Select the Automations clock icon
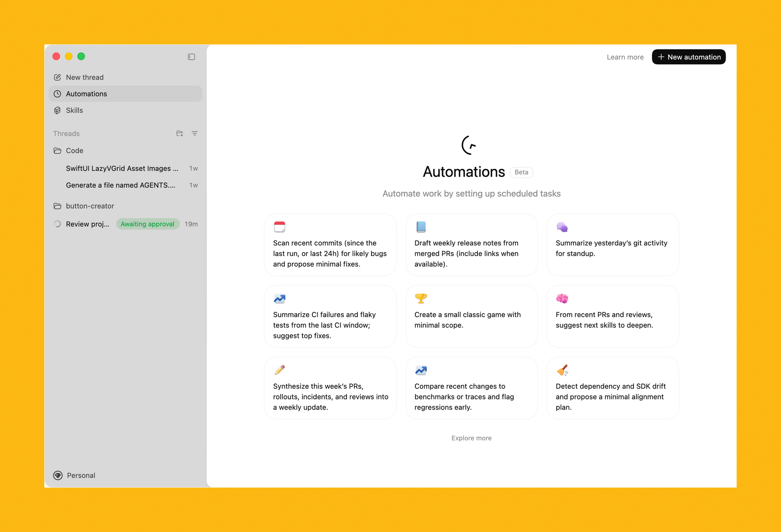This screenshot has width=781, height=532. click(57, 94)
